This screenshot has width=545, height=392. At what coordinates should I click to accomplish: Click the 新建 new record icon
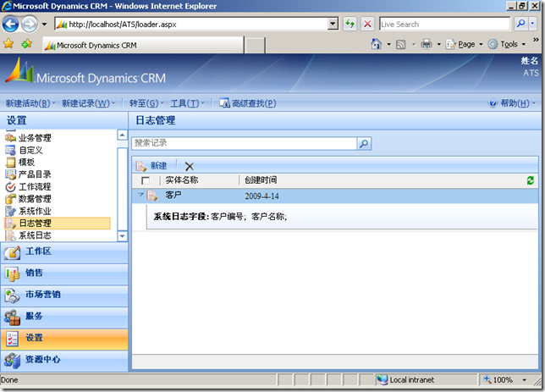point(140,166)
